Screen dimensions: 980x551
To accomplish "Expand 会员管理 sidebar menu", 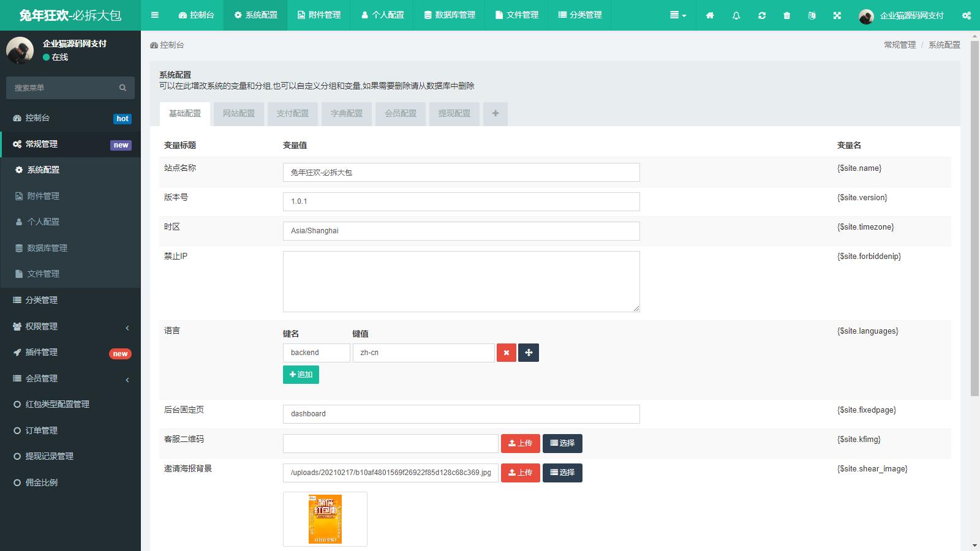I will (70, 378).
